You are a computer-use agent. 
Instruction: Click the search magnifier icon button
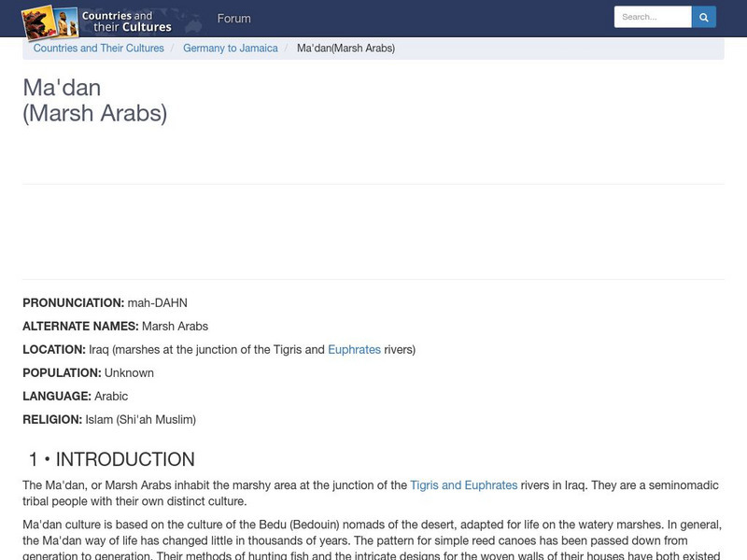pyautogui.click(x=704, y=17)
